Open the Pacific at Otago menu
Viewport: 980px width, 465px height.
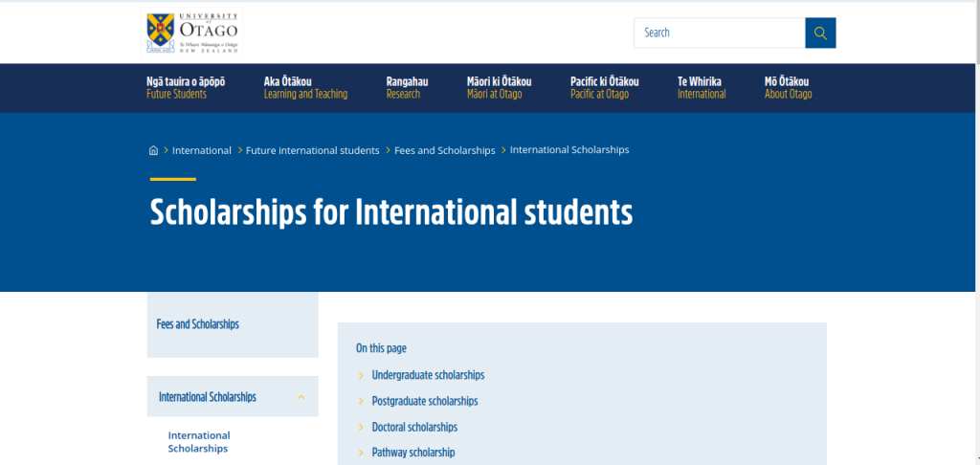coord(605,88)
